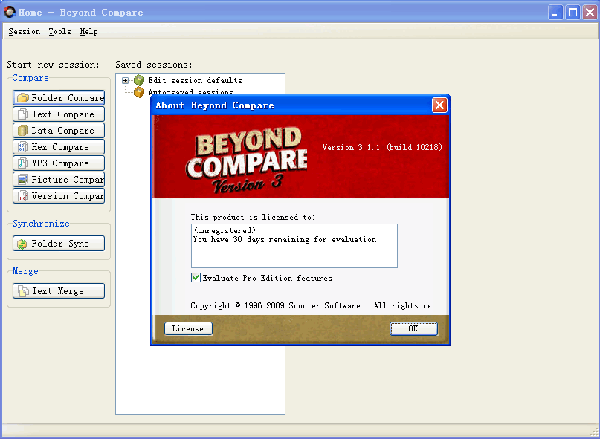Click OK to dismiss About dialog
The height and width of the screenshot is (439, 600).
point(414,328)
